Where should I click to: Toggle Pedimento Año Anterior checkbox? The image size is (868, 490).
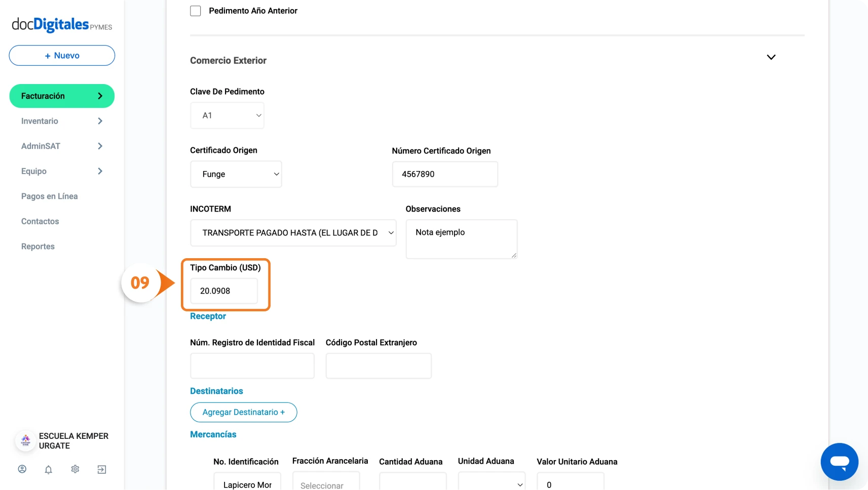click(196, 11)
